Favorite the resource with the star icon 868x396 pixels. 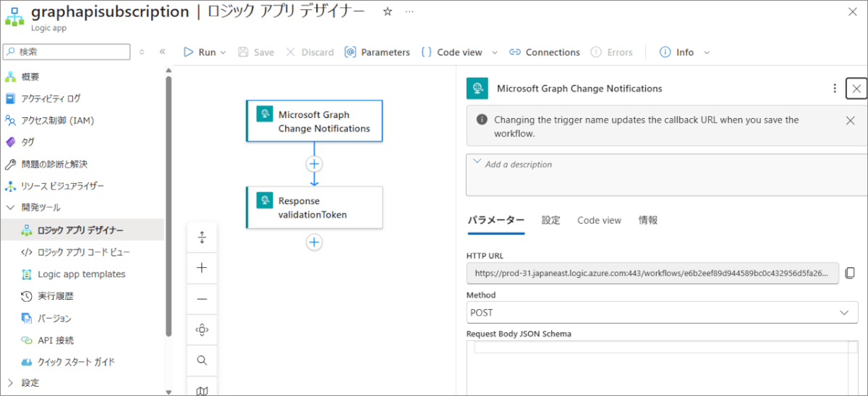[387, 12]
